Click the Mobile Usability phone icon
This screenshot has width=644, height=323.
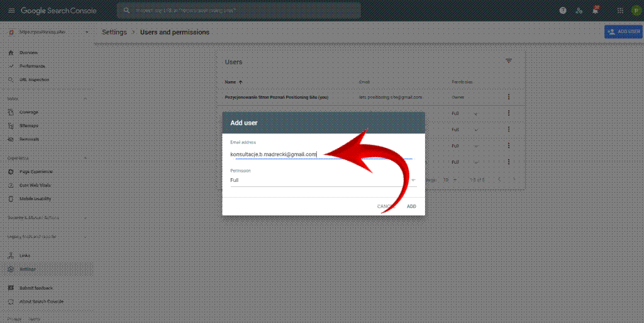click(11, 199)
